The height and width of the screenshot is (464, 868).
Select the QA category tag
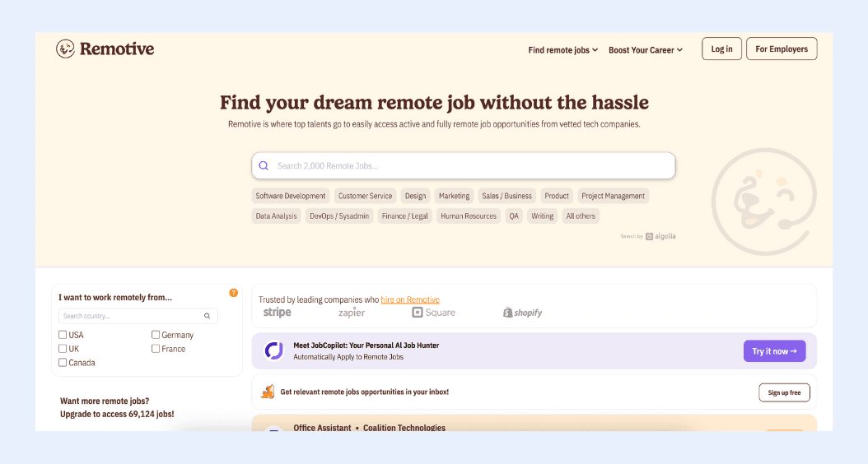tap(514, 216)
